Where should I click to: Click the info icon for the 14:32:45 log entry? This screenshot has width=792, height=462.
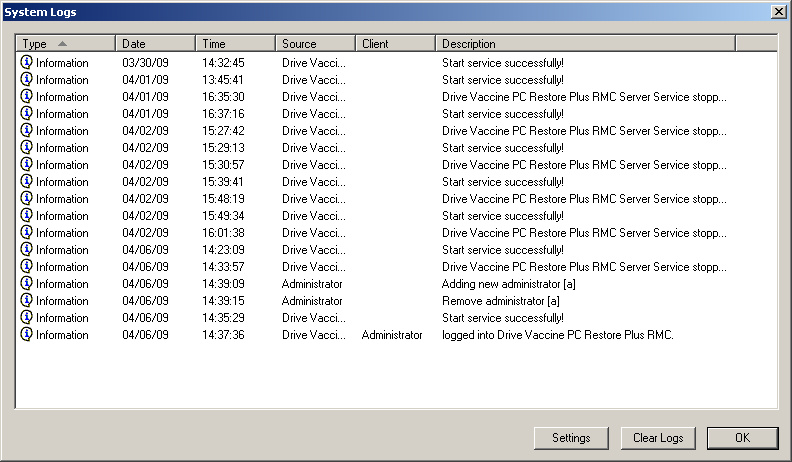27,62
